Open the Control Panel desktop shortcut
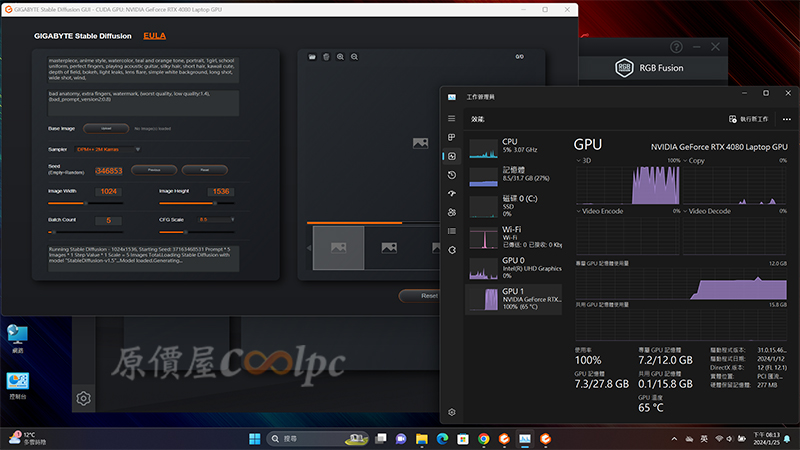800x450 pixels. click(17, 386)
